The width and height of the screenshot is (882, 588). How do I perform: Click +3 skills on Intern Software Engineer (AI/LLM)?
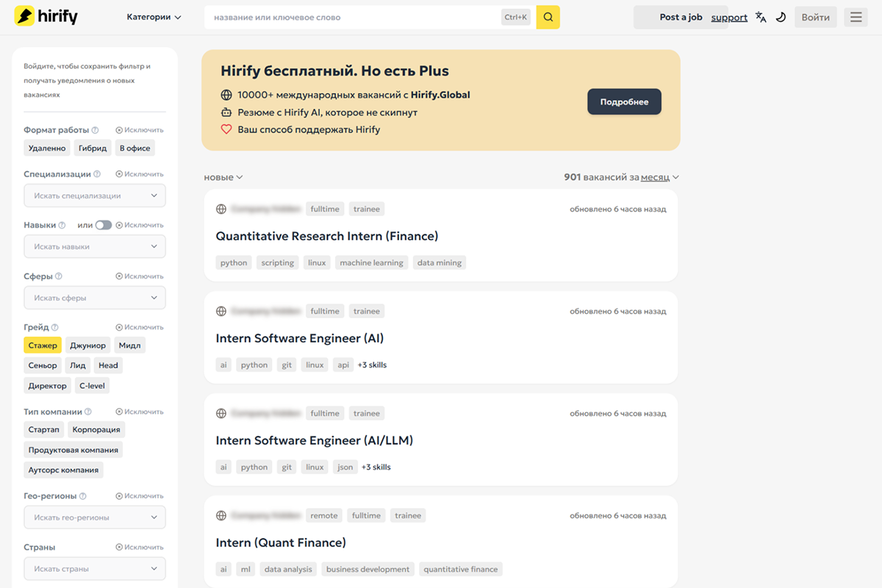(x=376, y=467)
